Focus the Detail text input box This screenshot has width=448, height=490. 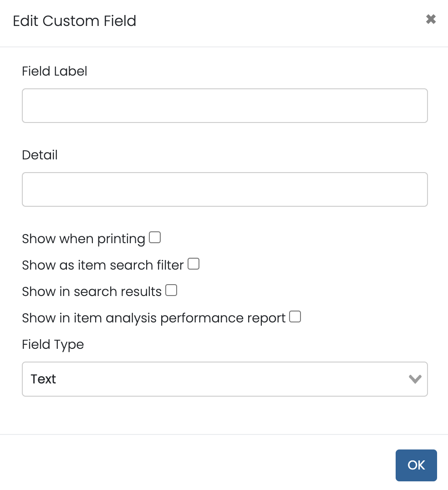point(224,189)
